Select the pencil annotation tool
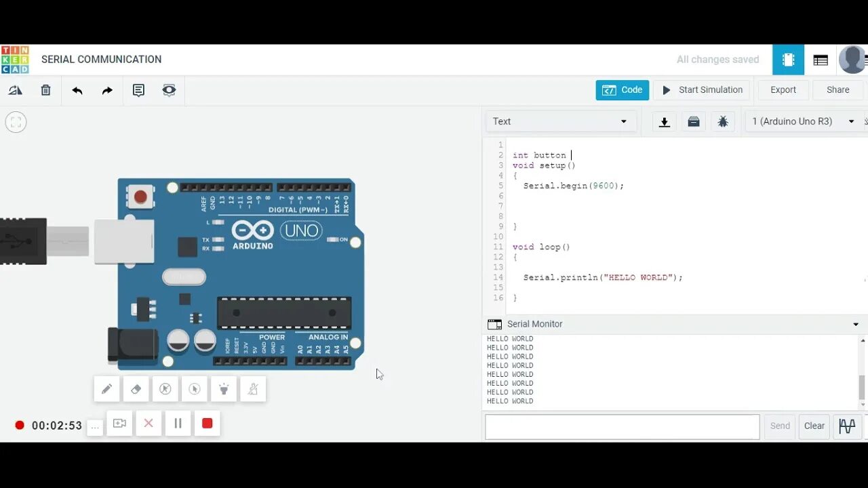This screenshot has height=488, width=868. [106, 389]
